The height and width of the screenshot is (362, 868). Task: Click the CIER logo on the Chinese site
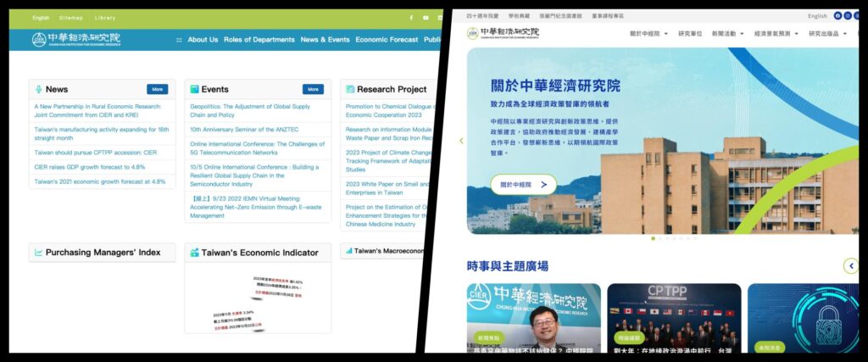503,33
